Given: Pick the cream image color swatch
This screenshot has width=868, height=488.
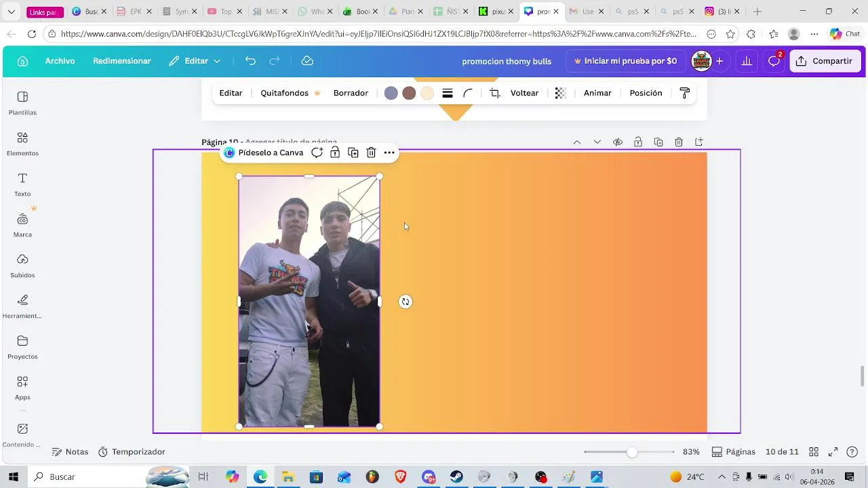Looking at the screenshot, I should [x=427, y=94].
